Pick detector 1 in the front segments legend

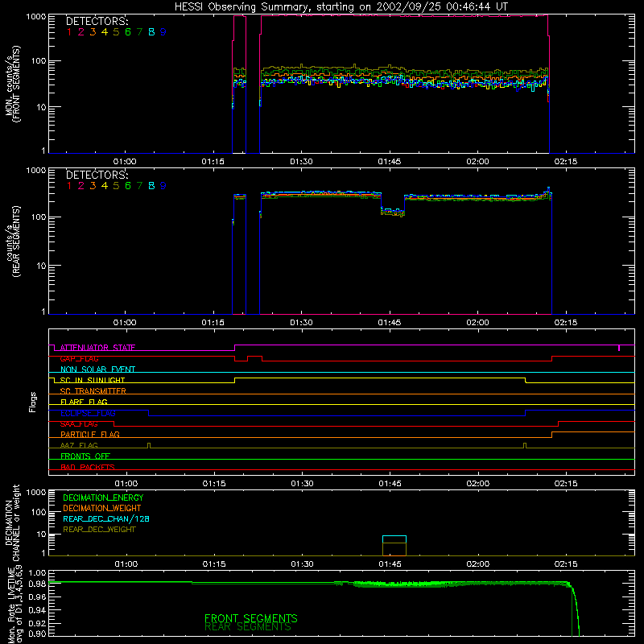[x=69, y=32]
